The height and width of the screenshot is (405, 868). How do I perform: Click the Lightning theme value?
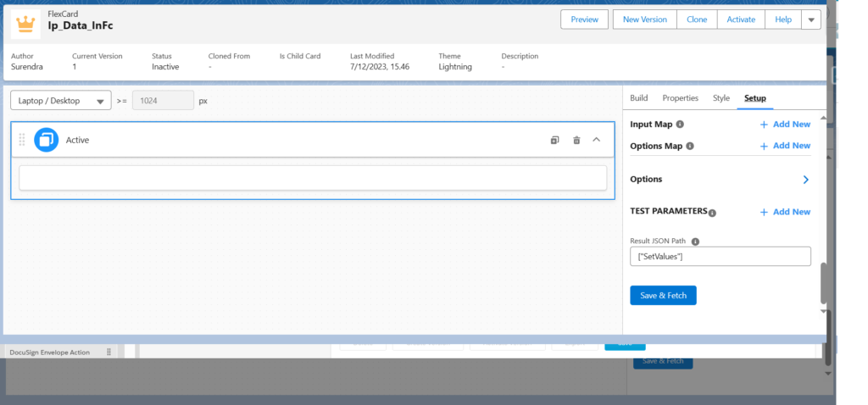[455, 67]
